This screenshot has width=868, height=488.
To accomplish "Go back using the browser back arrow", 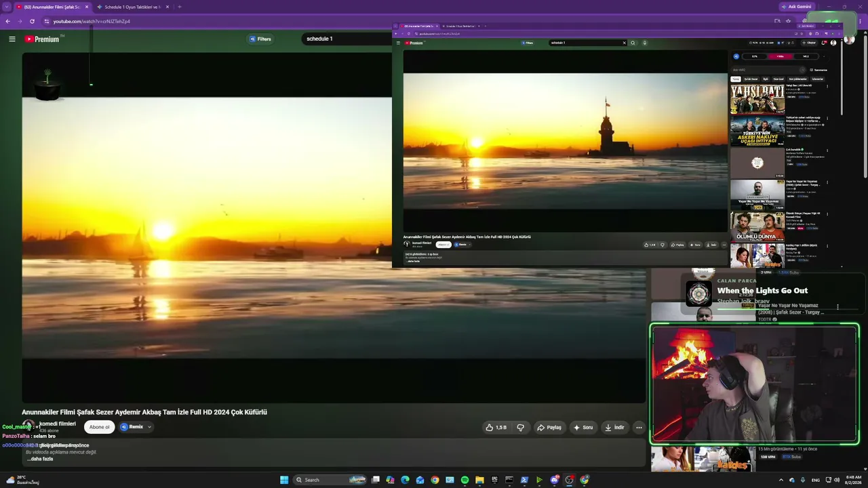I will coord(7,21).
